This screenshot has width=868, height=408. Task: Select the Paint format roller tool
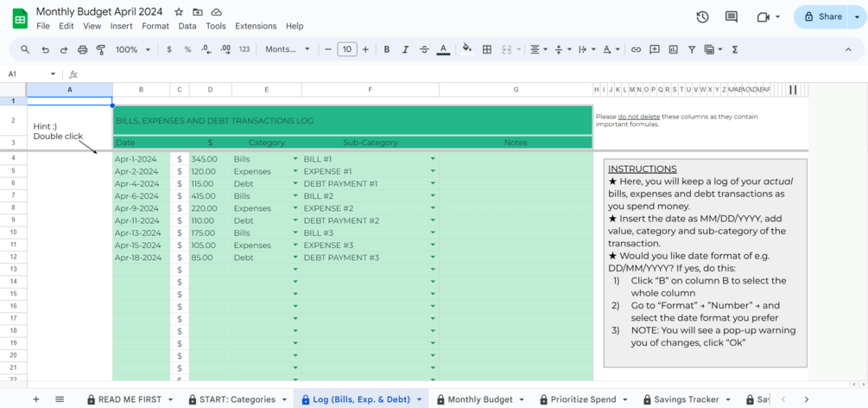(101, 49)
